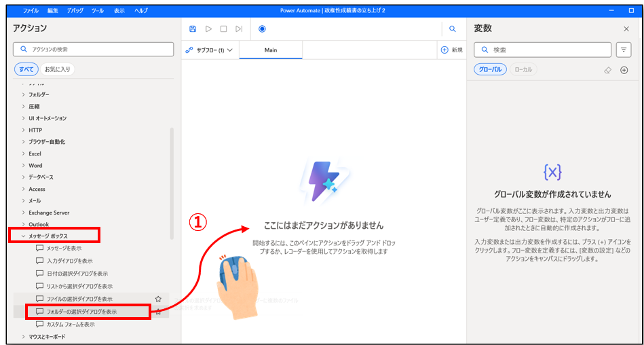Add a variable with the plus icon
644x345 pixels.
tap(624, 70)
